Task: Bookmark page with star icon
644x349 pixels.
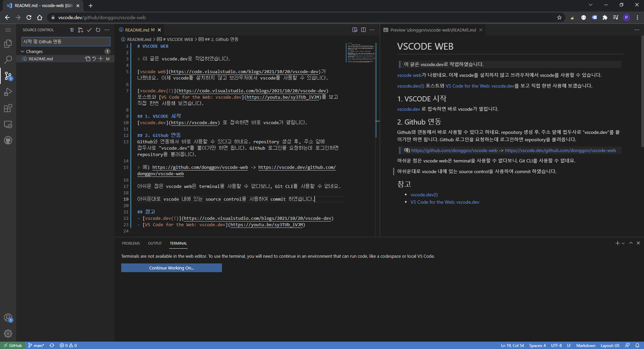Action: pyautogui.click(x=559, y=17)
